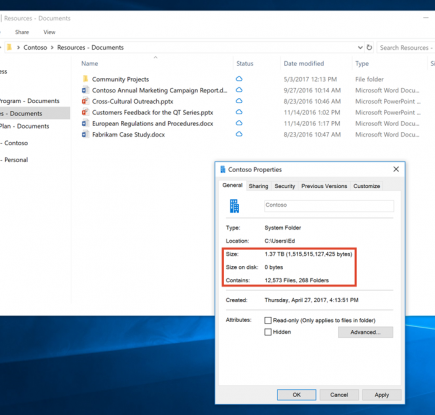The height and width of the screenshot is (415, 435).
Task: Select Program - Documents in navigation pane
Action: (x=29, y=101)
